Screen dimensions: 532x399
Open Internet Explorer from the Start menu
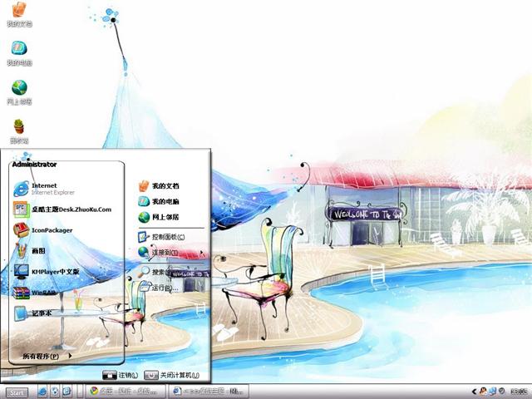click(x=44, y=189)
